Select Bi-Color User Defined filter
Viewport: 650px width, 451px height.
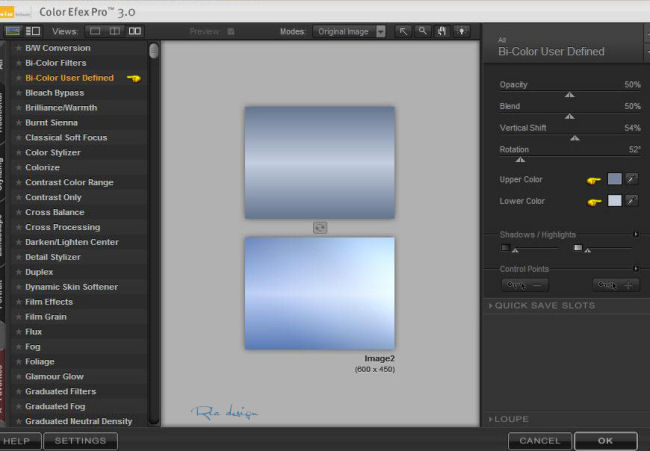click(69, 78)
